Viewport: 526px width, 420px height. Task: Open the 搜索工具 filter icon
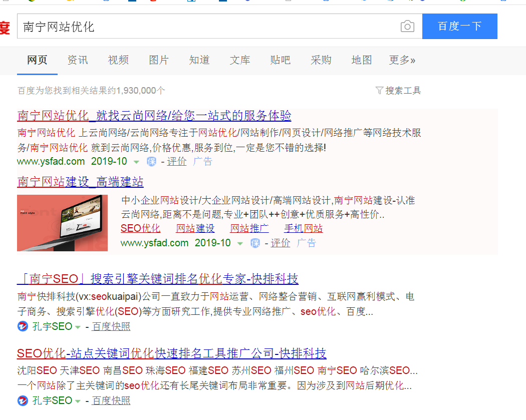click(379, 91)
